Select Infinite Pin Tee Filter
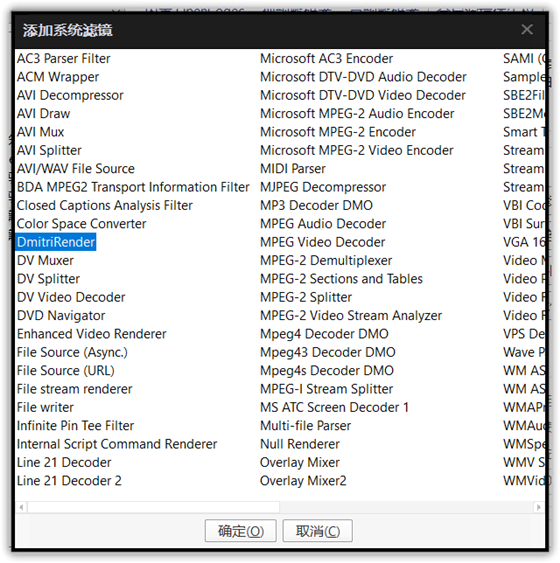 (75, 426)
